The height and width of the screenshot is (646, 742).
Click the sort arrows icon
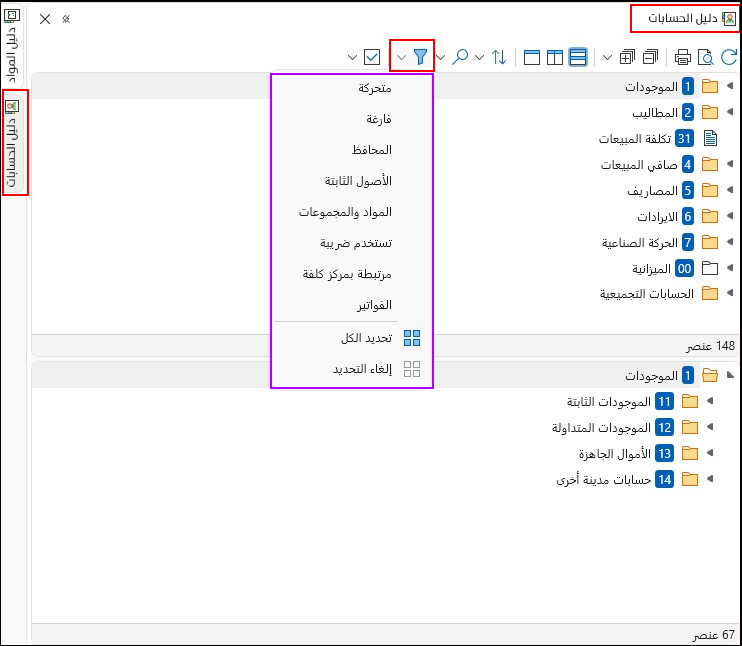click(x=499, y=57)
